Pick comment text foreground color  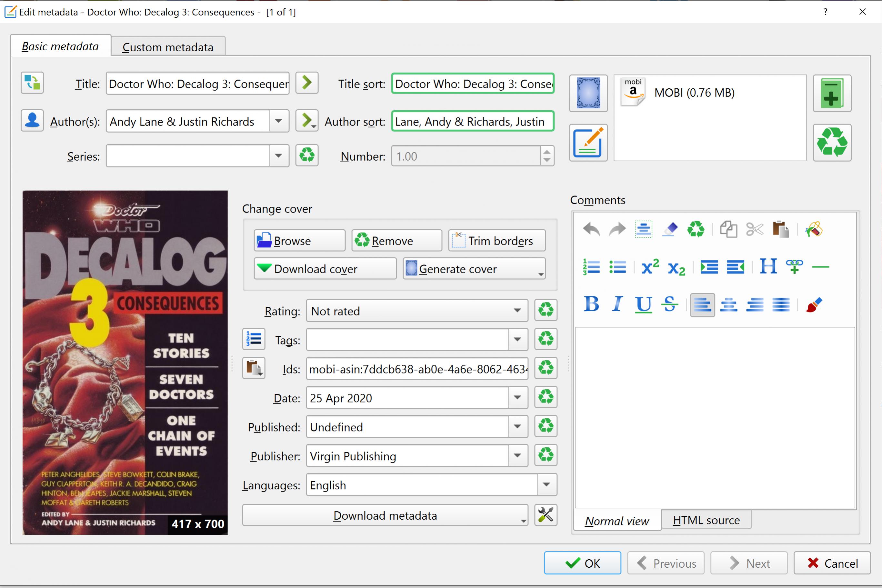click(814, 304)
